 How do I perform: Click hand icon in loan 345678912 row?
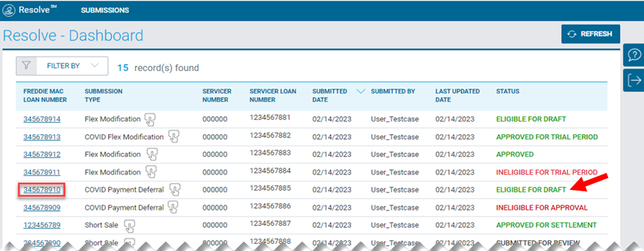152,155
